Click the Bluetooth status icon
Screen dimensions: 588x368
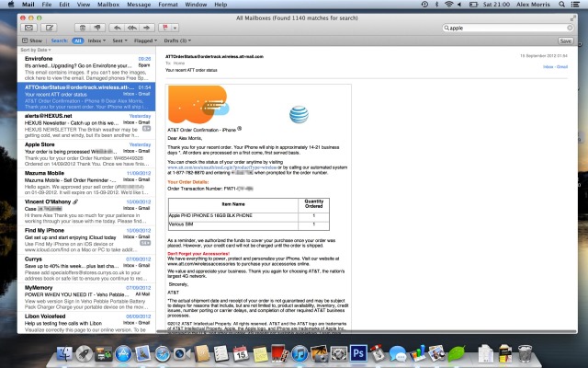436,5
